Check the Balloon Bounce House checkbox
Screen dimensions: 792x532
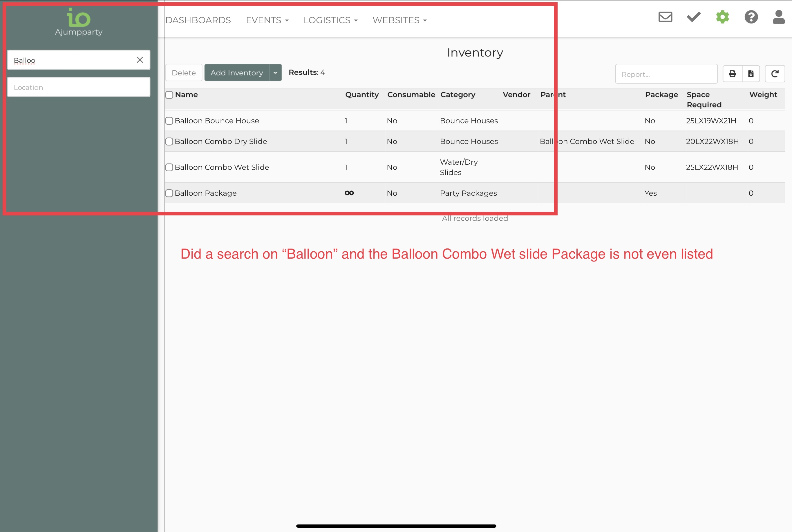coord(169,121)
